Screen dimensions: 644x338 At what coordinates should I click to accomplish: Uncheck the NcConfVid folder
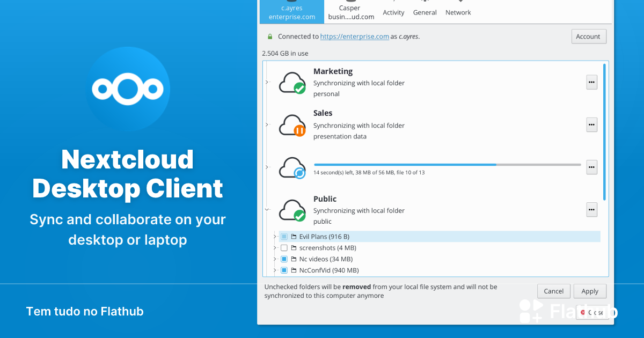click(284, 270)
